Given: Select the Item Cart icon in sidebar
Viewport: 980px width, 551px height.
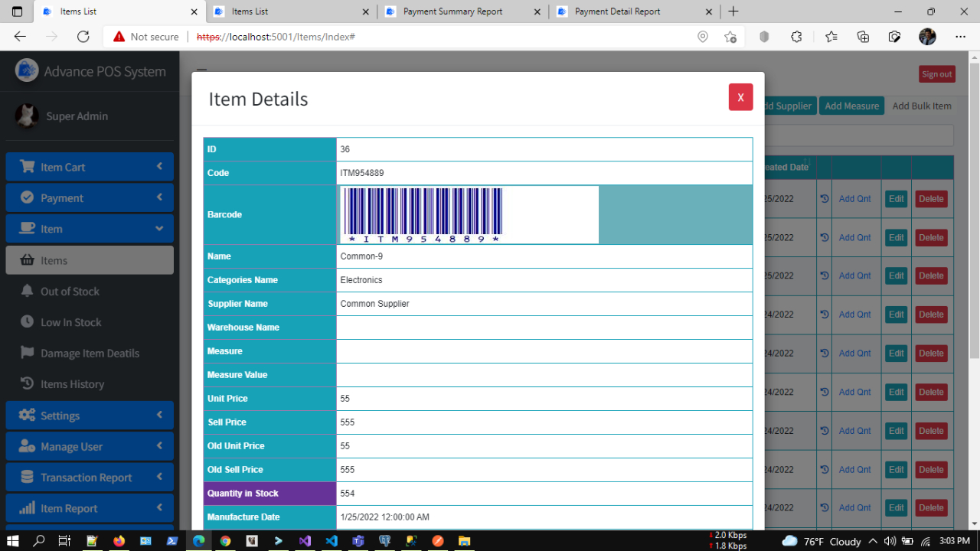Looking at the screenshot, I should coord(26,167).
